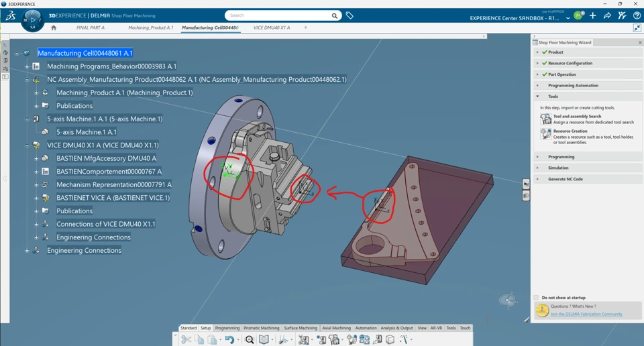This screenshot has height=346, width=644.
Task: Click the Cut scissors icon
Action: point(186,339)
